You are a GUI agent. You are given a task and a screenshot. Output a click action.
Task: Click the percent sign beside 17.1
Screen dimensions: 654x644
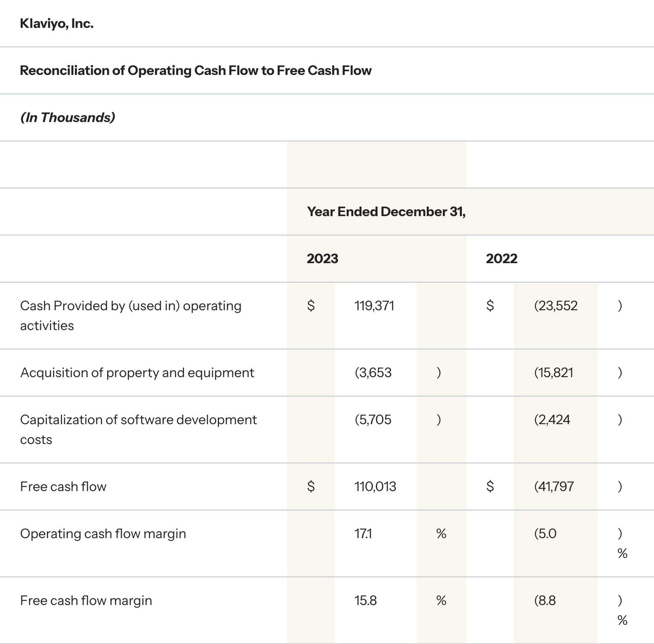441,534
